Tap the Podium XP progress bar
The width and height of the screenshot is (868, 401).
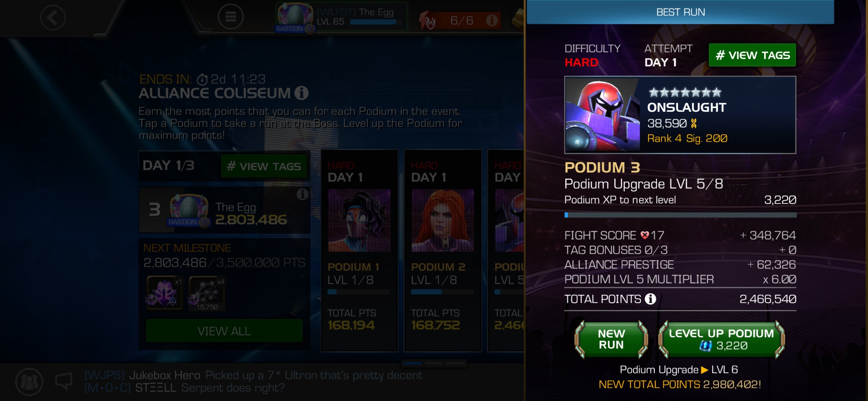click(680, 215)
